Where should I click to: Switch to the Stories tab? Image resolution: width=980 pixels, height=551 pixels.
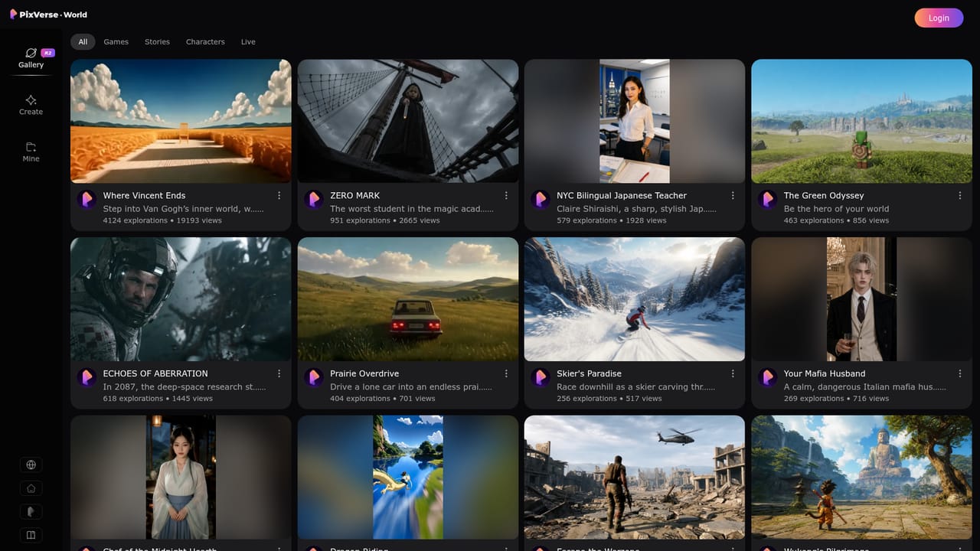pos(157,42)
